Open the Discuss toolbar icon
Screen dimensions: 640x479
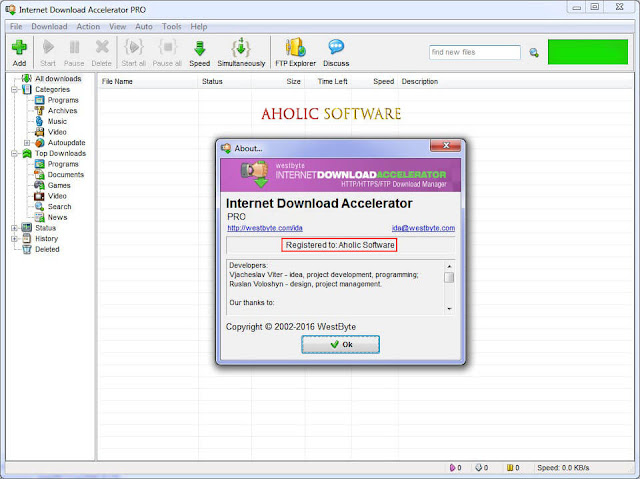coord(336,52)
